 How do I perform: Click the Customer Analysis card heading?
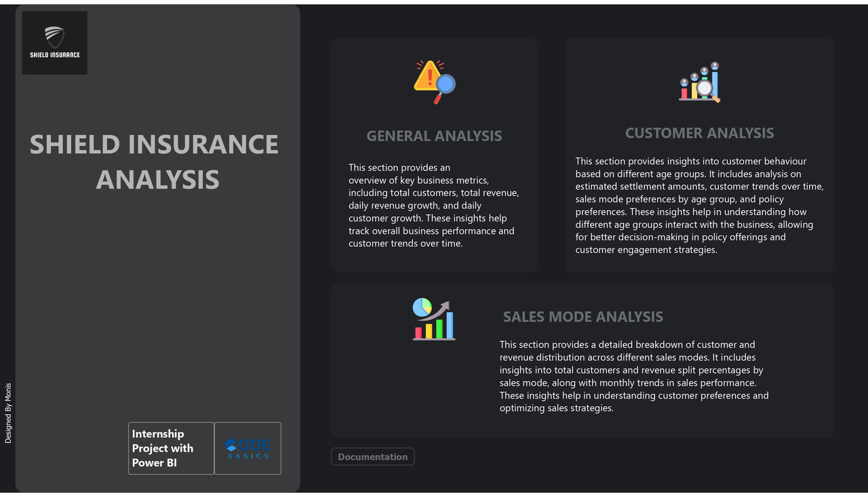coord(699,133)
